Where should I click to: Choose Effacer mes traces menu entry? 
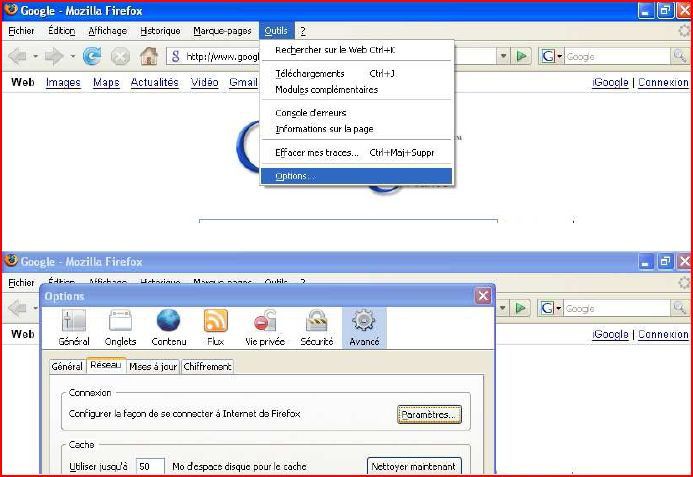pyautogui.click(x=357, y=153)
